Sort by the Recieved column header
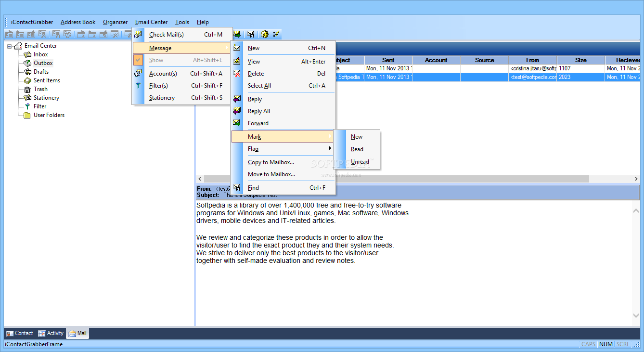This screenshot has width=644, height=352. point(623,60)
